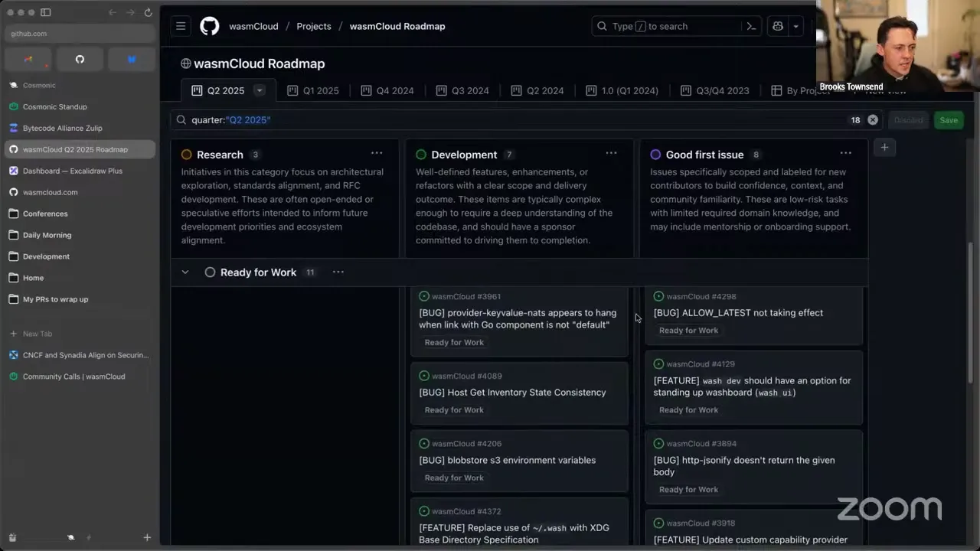Go back in browser history
The height and width of the screenshot is (551, 980).
pos(113,12)
